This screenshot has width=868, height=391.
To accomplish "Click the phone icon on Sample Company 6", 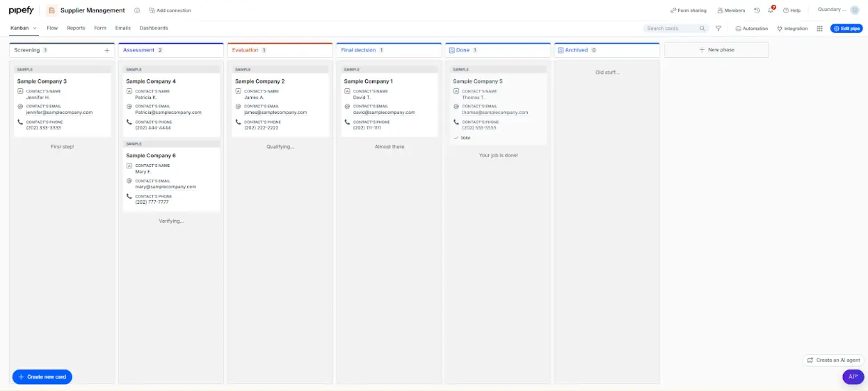I will click(x=129, y=196).
